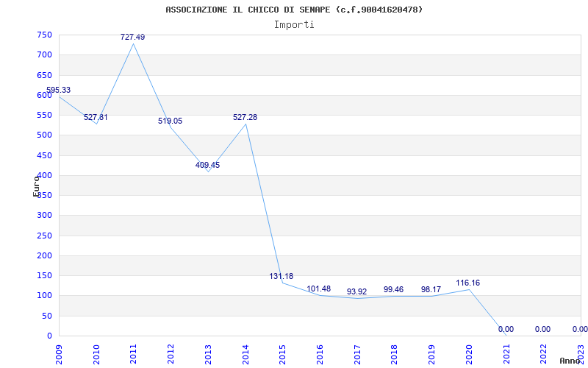Select the x-axis year 2013
Screen dimensions: 588x368
[x=208, y=354]
